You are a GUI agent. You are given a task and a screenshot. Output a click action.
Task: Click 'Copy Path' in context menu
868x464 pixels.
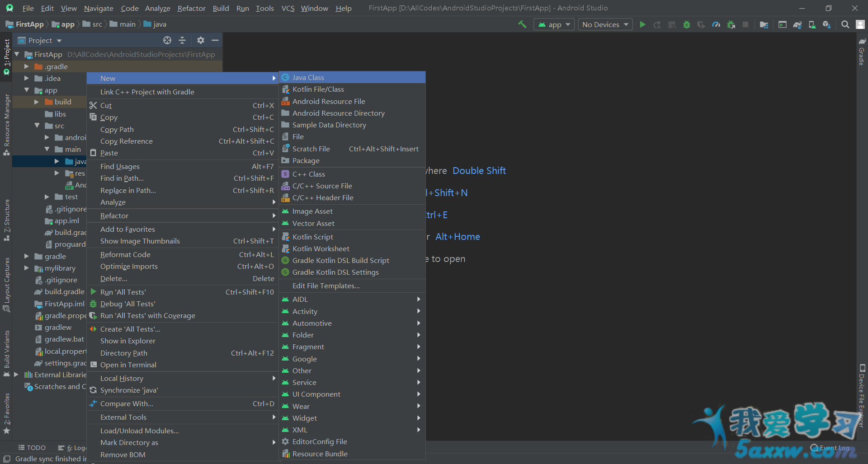tap(182, 129)
